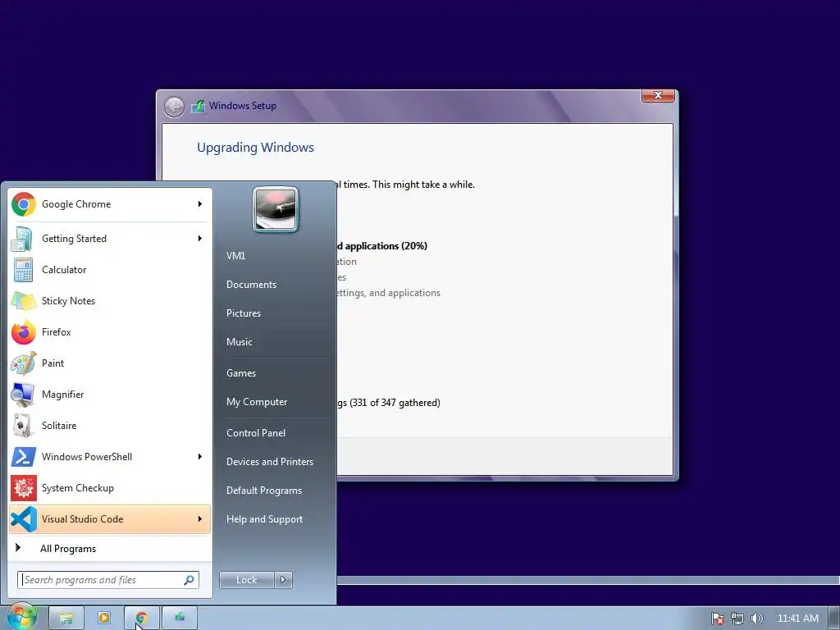The image size is (840, 630).
Task: Open Help and Support
Action: [x=264, y=519]
